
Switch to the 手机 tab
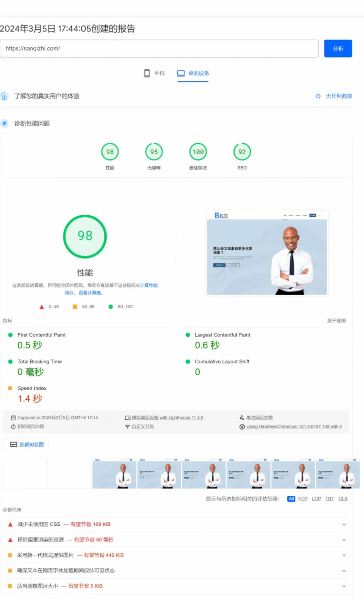point(155,73)
